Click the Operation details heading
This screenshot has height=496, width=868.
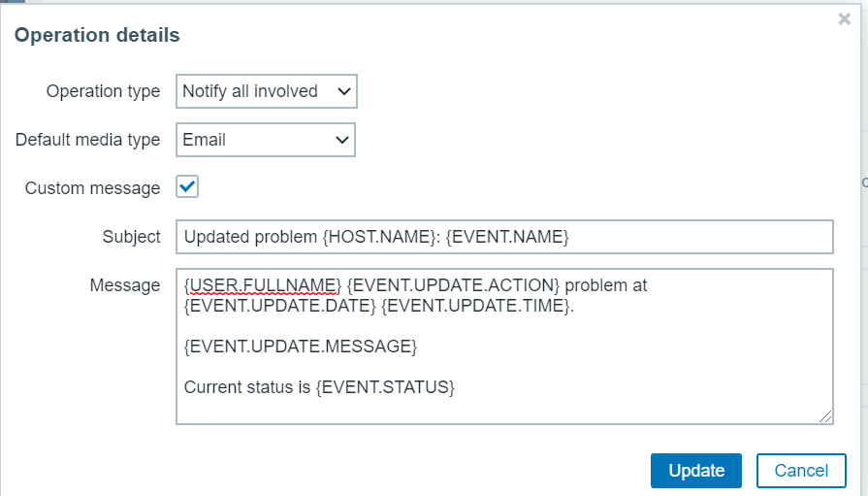click(97, 35)
